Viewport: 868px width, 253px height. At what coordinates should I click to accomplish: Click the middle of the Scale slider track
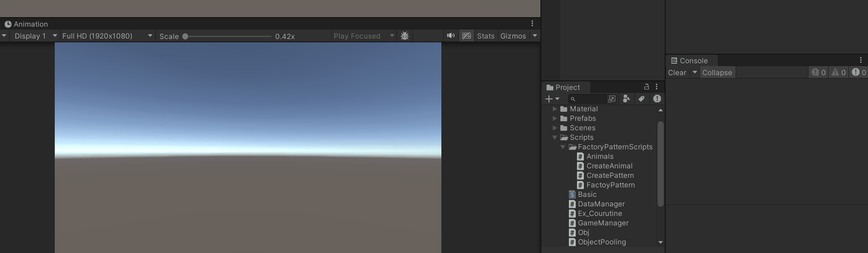(x=228, y=36)
